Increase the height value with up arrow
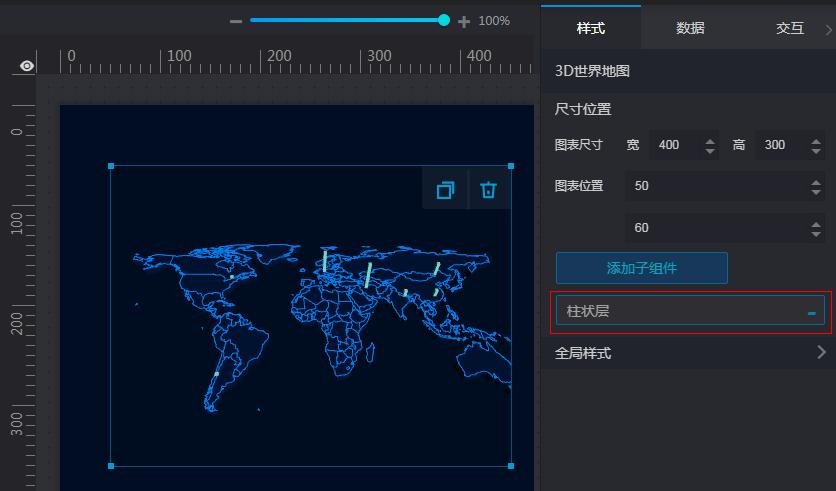The image size is (836, 491). (816, 141)
